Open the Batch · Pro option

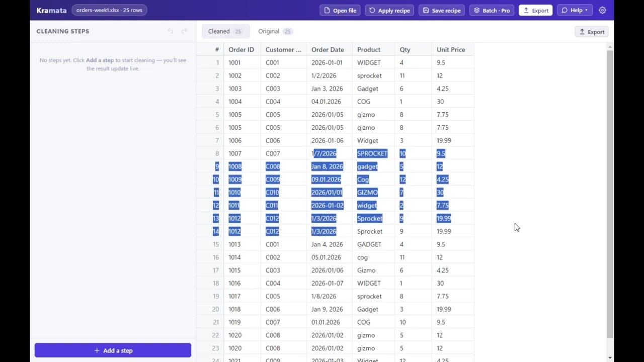(492, 10)
